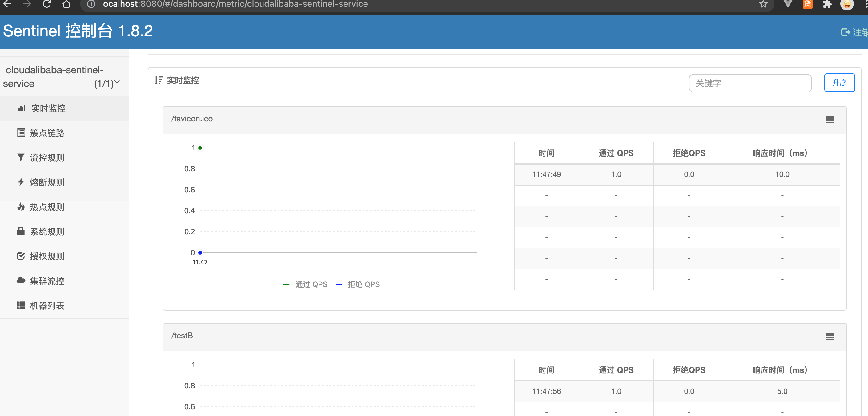Open 实时监控 in the sidebar
Screen dimensions: 868x416
click(64, 108)
